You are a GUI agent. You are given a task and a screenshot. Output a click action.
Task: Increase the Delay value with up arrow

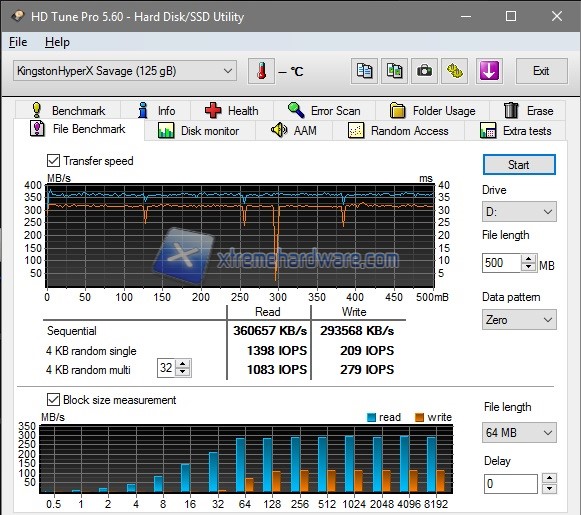549,478
